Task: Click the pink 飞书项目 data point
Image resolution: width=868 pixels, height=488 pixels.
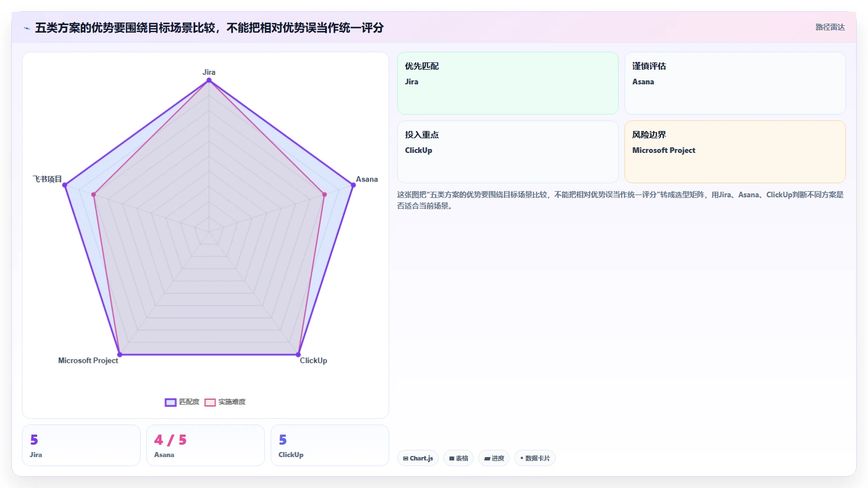Action: tap(94, 195)
